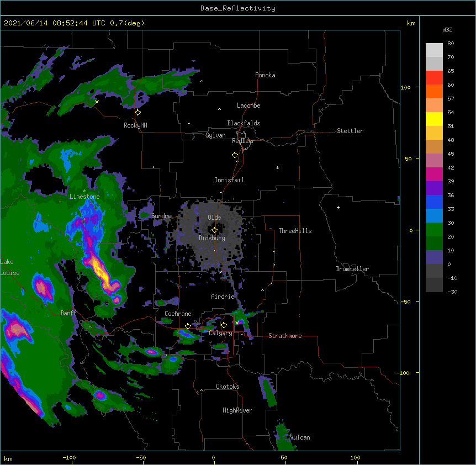Click the Didsbury town label
476x465 pixels.
[212, 238]
